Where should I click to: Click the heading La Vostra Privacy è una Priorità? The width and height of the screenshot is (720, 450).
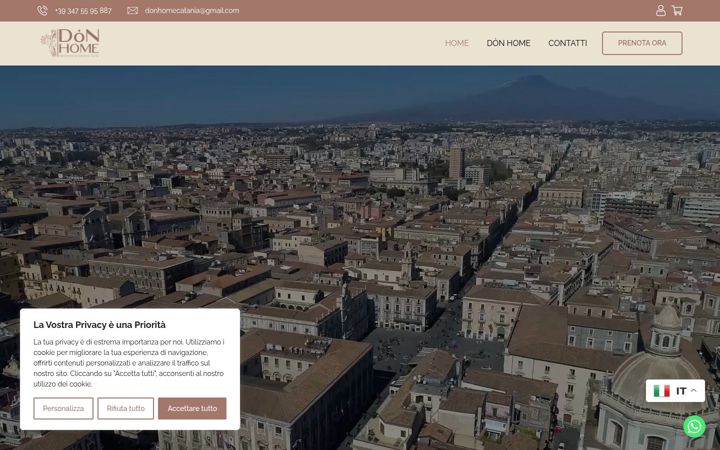click(x=99, y=325)
